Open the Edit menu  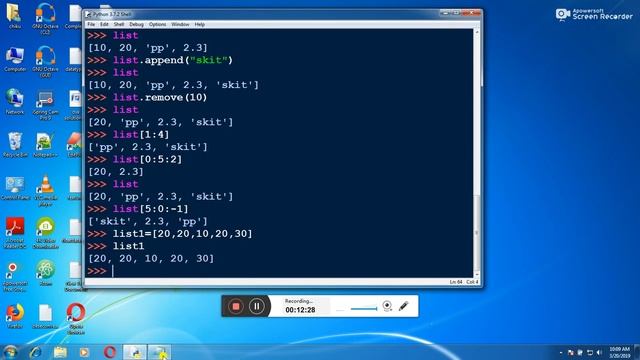point(104,24)
